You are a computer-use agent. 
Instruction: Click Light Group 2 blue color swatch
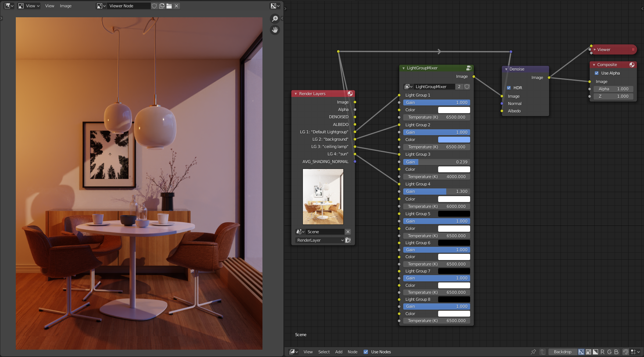[454, 140]
